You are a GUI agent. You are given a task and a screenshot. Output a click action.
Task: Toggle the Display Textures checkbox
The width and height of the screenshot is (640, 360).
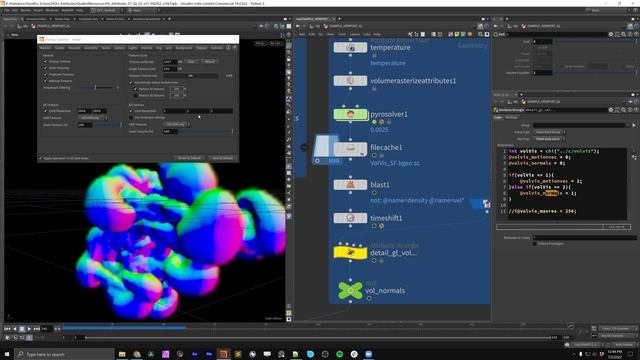click(x=45, y=62)
